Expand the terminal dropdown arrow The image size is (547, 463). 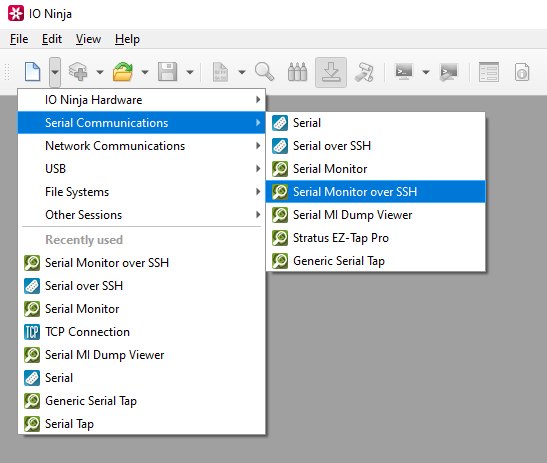point(426,72)
